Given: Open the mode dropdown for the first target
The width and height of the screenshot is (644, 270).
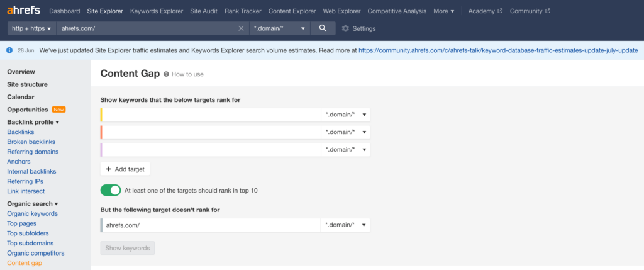Looking at the screenshot, I should [x=345, y=115].
